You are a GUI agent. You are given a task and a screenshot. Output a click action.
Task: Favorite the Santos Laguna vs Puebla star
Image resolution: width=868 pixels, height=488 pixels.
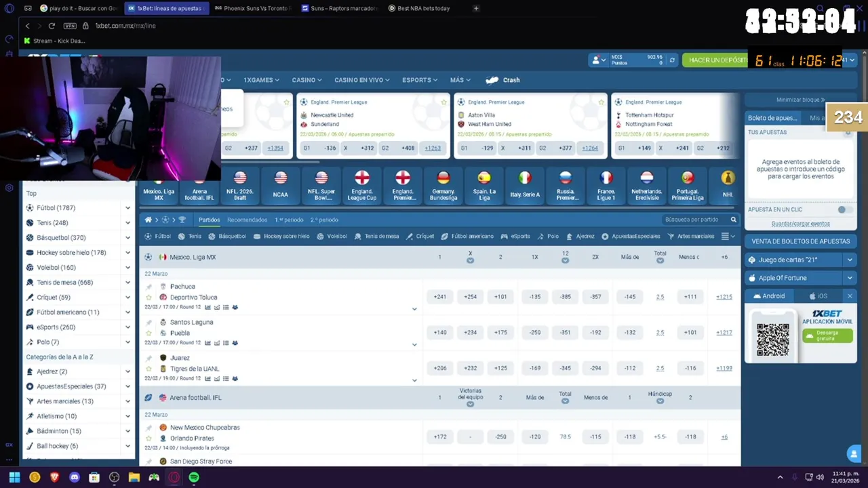click(149, 333)
